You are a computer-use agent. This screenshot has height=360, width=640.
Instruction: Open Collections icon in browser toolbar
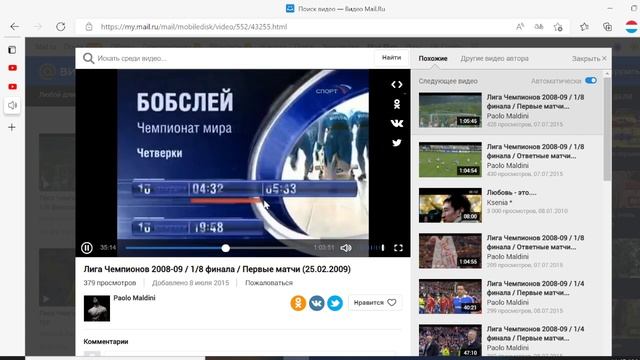pyautogui.click(x=608, y=27)
